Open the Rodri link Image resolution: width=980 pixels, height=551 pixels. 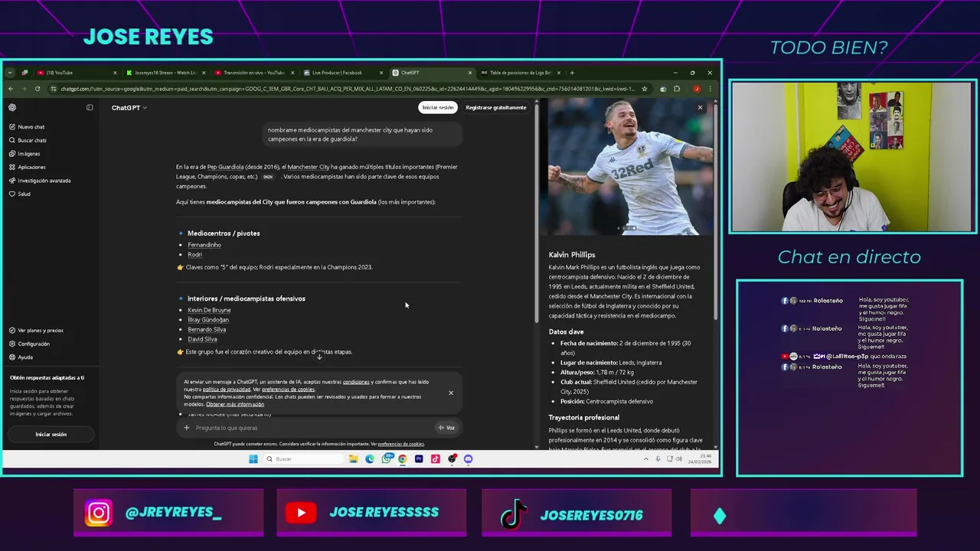click(194, 255)
